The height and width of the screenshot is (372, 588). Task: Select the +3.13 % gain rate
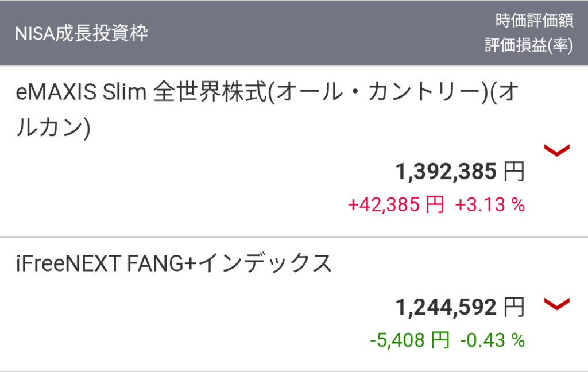tap(490, 204)
